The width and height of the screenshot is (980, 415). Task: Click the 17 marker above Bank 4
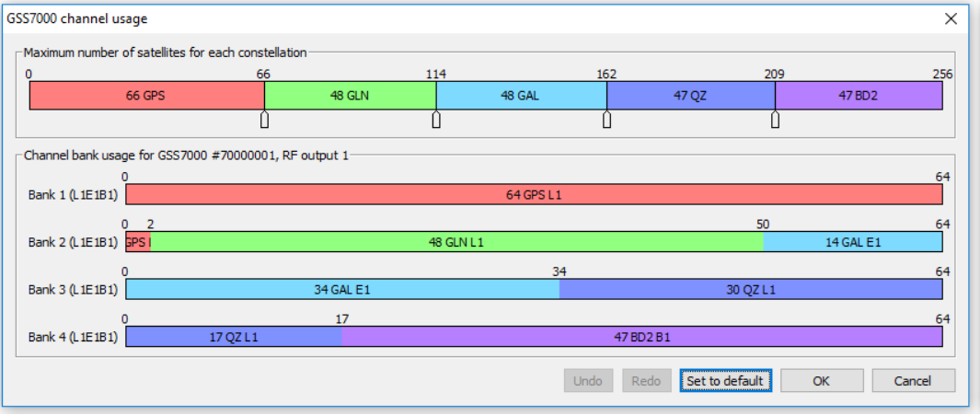coord(342,319)
